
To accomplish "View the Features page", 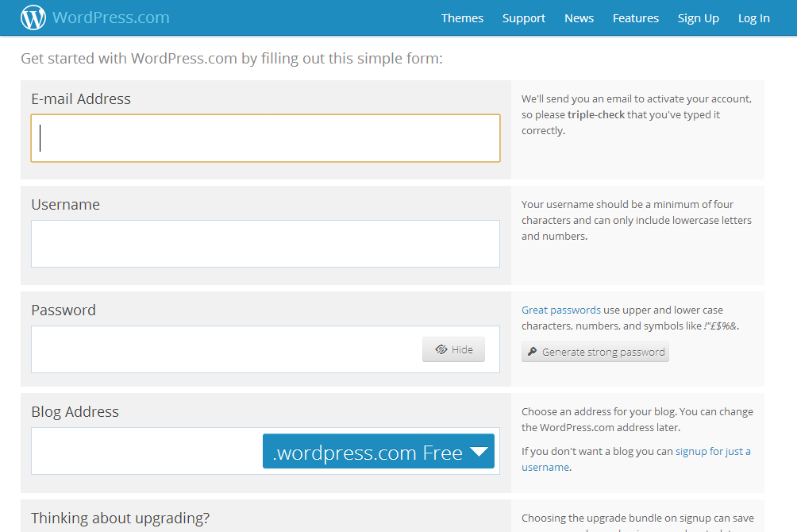I will pos(635,18).
